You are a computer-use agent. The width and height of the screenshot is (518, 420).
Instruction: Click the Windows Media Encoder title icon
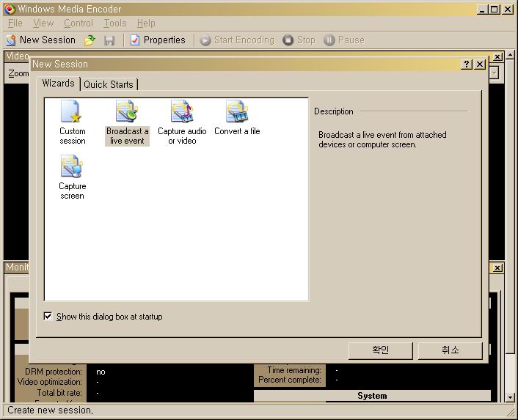coord(10,10)
